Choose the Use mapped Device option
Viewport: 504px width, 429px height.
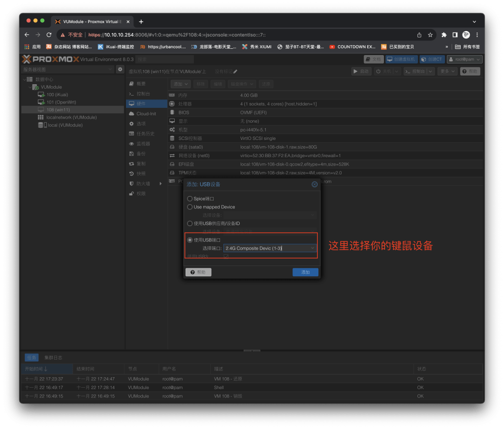[190, 207]
